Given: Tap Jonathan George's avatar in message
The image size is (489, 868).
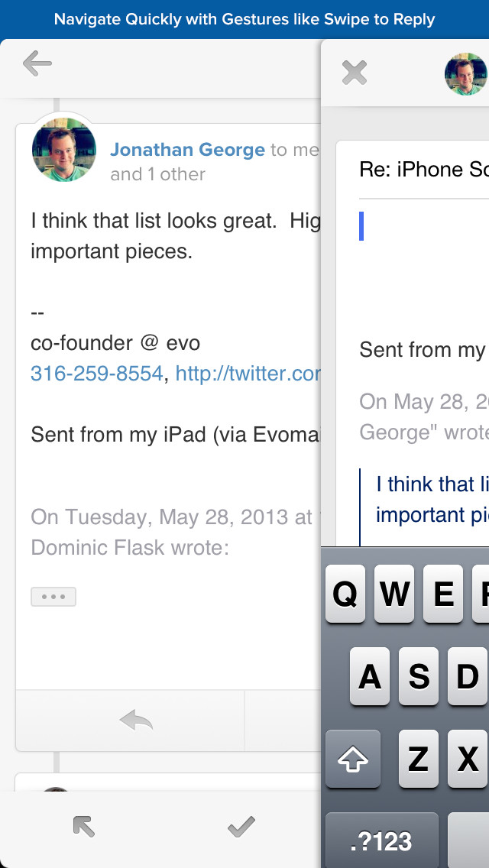Looking at the screenshot, I should coord(63,150).
